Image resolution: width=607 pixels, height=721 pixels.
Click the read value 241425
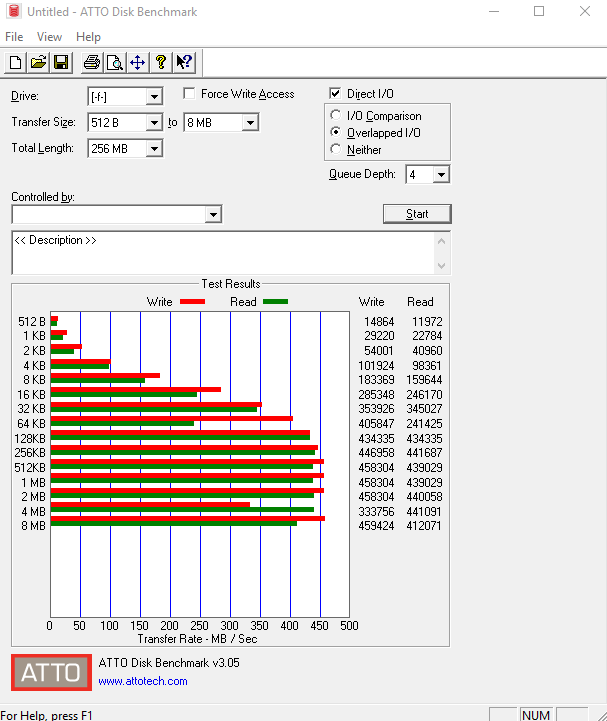(424, 423)
